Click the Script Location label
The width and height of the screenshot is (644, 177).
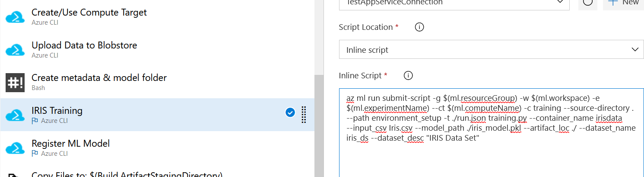pyautogui.click(x=366, y=27)
